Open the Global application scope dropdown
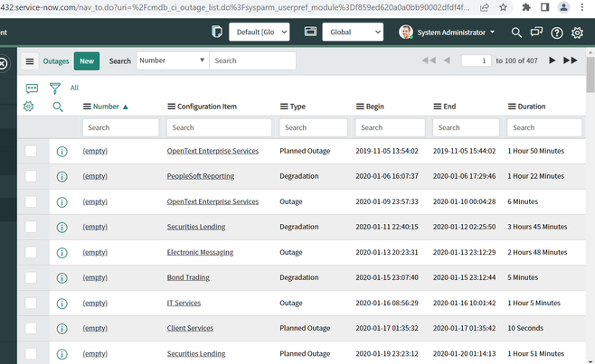The width and height of the screenshot is (595, 364). [x=353, y=32]
